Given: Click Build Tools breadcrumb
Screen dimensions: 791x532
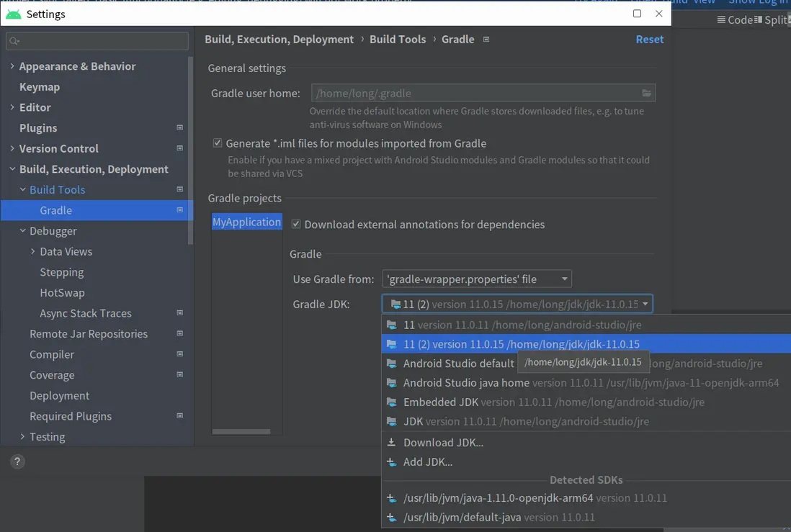Looking at the screenshot, I should (x=398, y=40).
